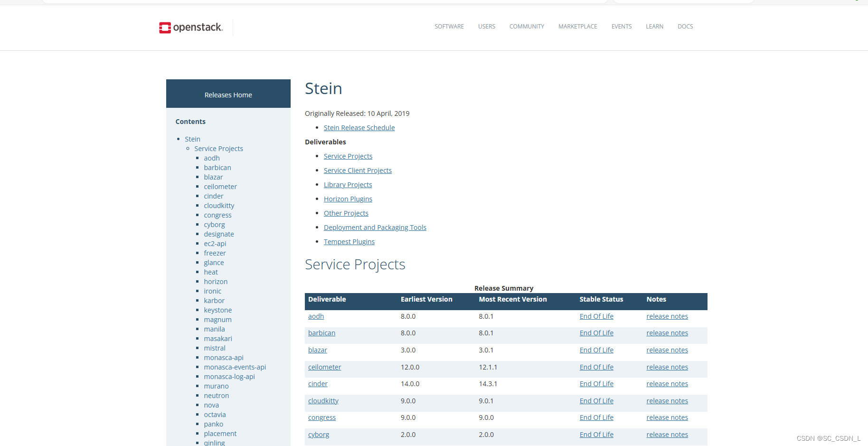This screenshot has height=446, width=868.
Task: Select Stein in the Contents sidebar
Action: pos(193,139)
